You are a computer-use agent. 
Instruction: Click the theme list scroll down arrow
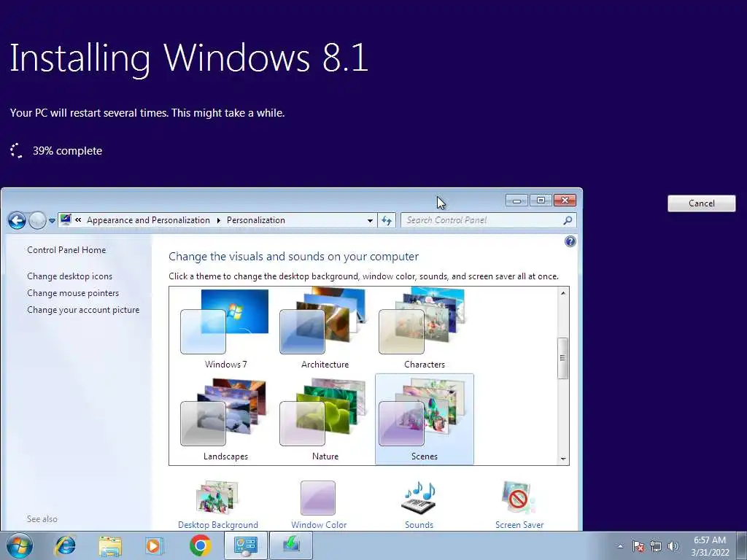[563, 459]
